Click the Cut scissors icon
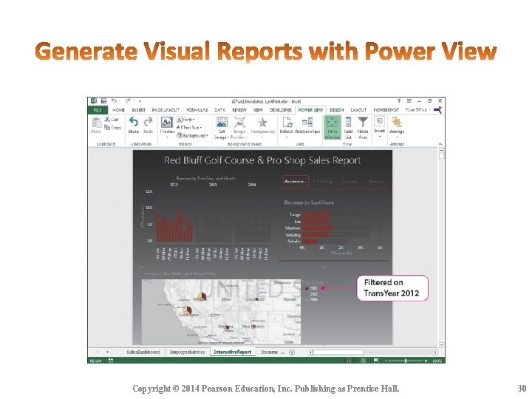The image size is (532, 399). click(107, 119)
